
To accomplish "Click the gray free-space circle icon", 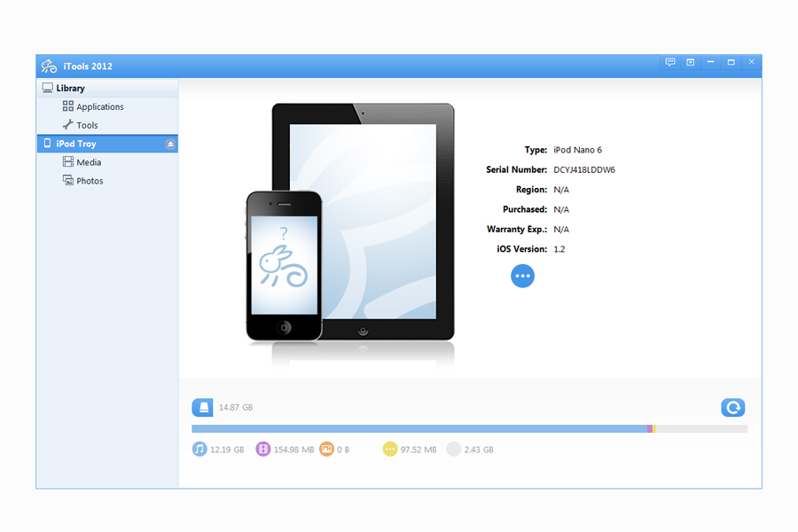I will 454,450.
